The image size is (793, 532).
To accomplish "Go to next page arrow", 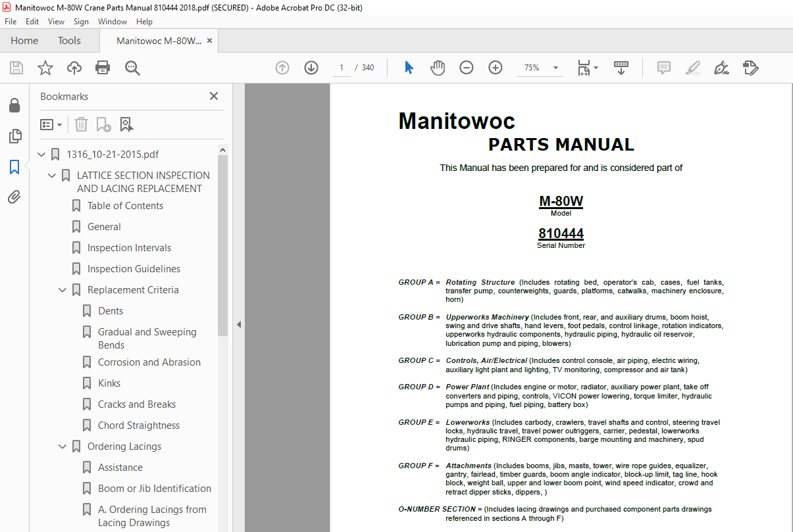I will point(311,68).
